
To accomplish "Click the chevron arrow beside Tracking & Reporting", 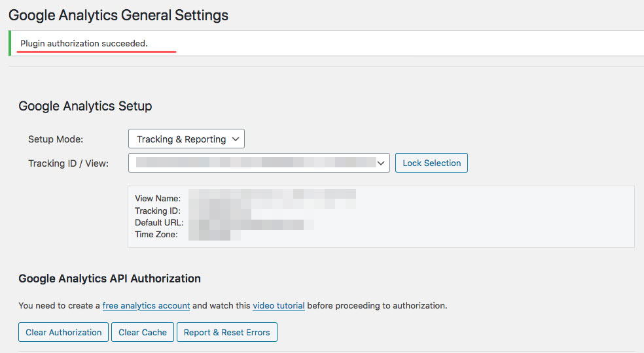I will pyautogui.click(x=236, y=139).
